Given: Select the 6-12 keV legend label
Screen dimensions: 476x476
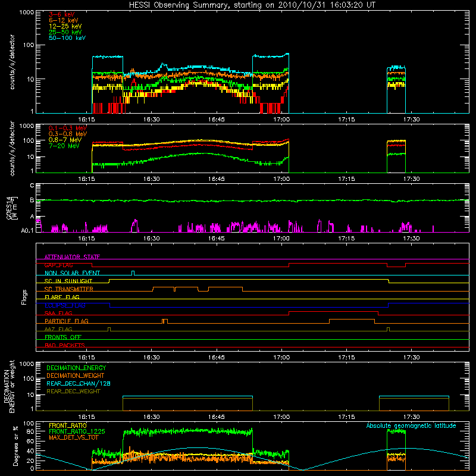Looking at the screenshot, I should click(63, 20).
